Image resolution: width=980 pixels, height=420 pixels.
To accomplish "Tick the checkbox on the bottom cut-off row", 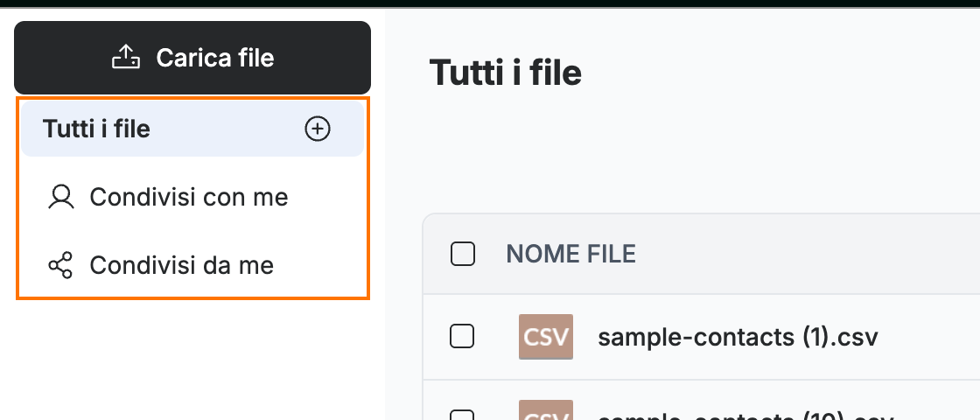I will 463,415.
